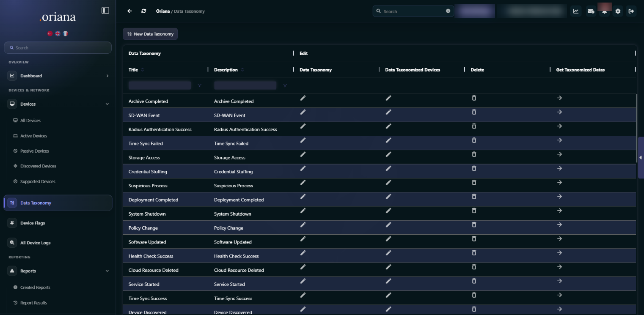Open Discovered Devices in the sidebar
This screenshot has height=315, width=644.
point(38,166)
